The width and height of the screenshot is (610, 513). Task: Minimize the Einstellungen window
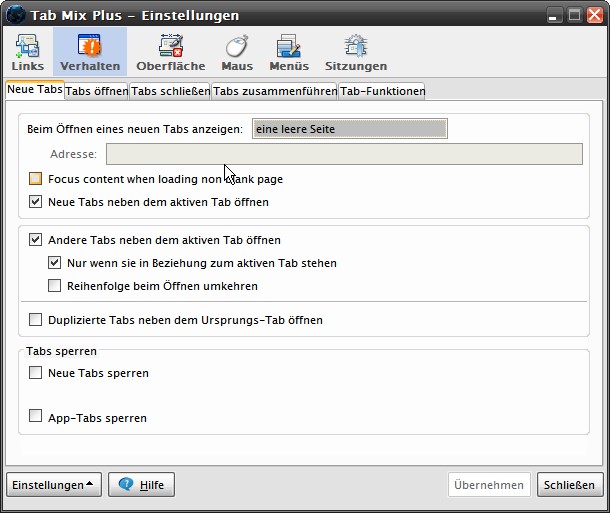point(554,15)
